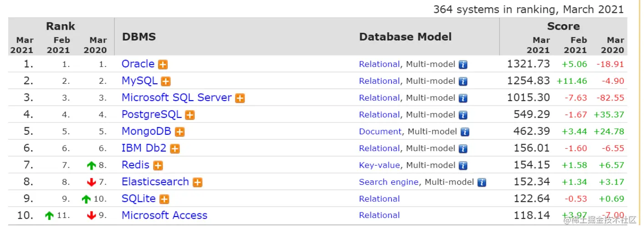Follow Search engine link in Elasticsearch row
The width and height of the screenshot is (644, 232).
388,182
